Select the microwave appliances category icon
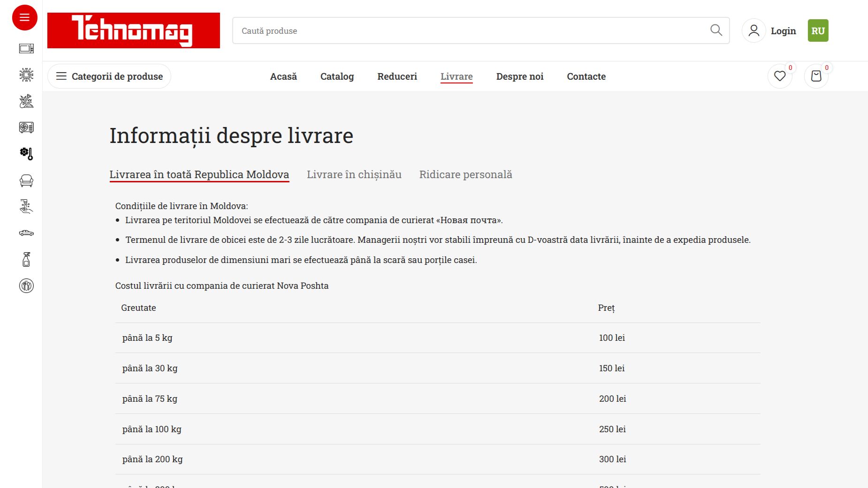This screenshot has width=868, height=488. [26, 48]
